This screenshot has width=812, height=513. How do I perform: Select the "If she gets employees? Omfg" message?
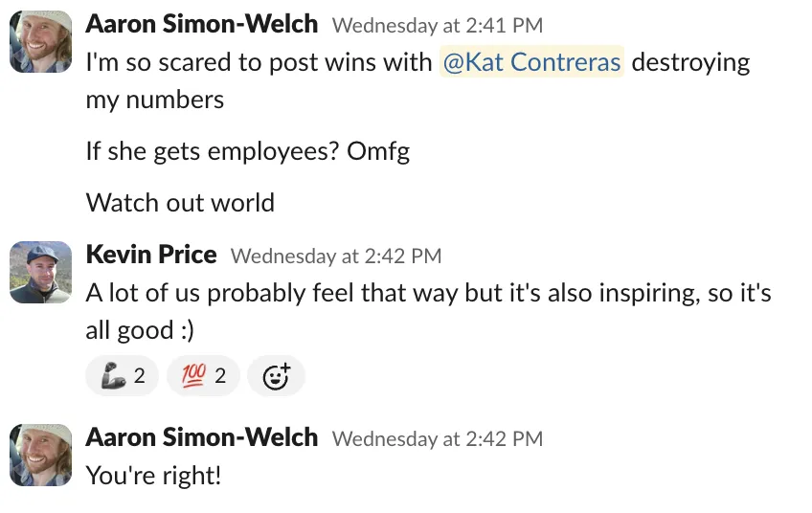[247, 151]
